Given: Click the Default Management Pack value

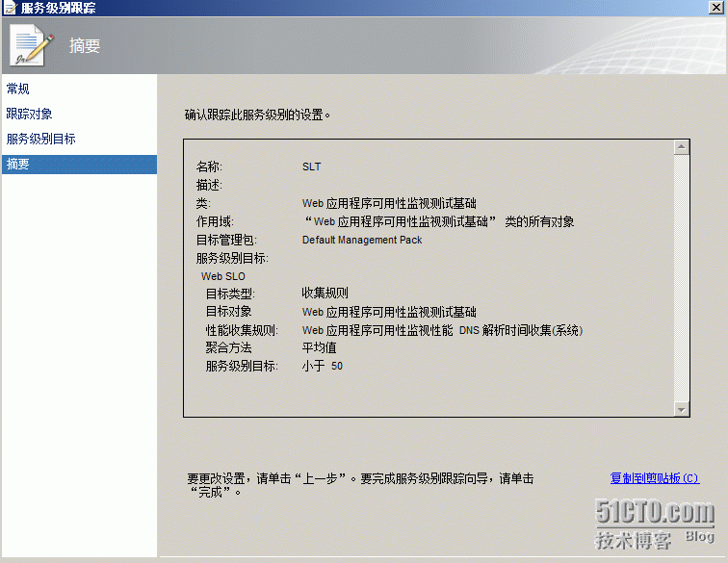Looking at the screenshot, I should 362,240.
